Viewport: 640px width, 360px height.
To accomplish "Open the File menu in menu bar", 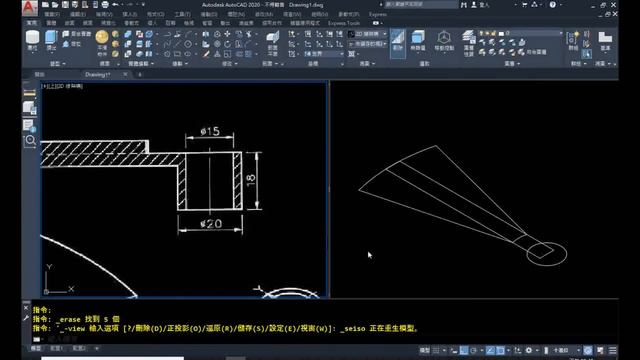I will [52, 14].
